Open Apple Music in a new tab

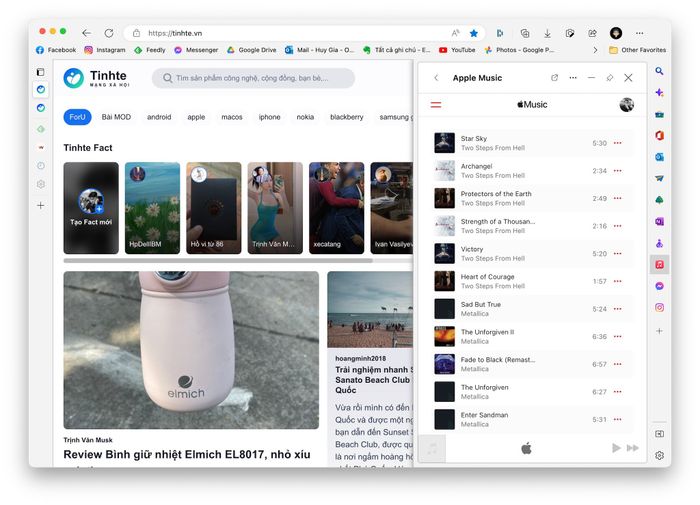pyautogui.click(x=555, y=78)
